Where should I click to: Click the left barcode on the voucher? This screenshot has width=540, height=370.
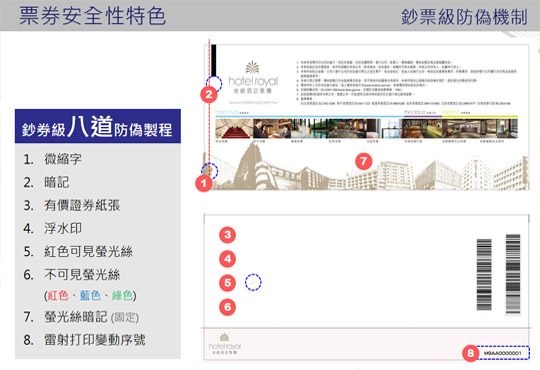[484, 275]
